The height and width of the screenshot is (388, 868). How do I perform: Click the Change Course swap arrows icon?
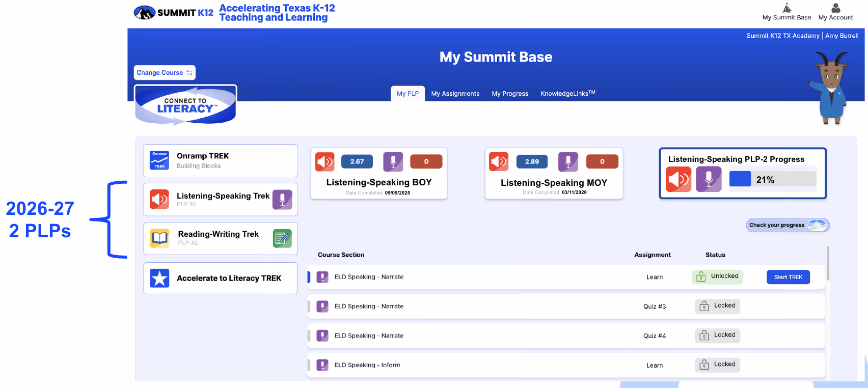(x=189, y=73)
